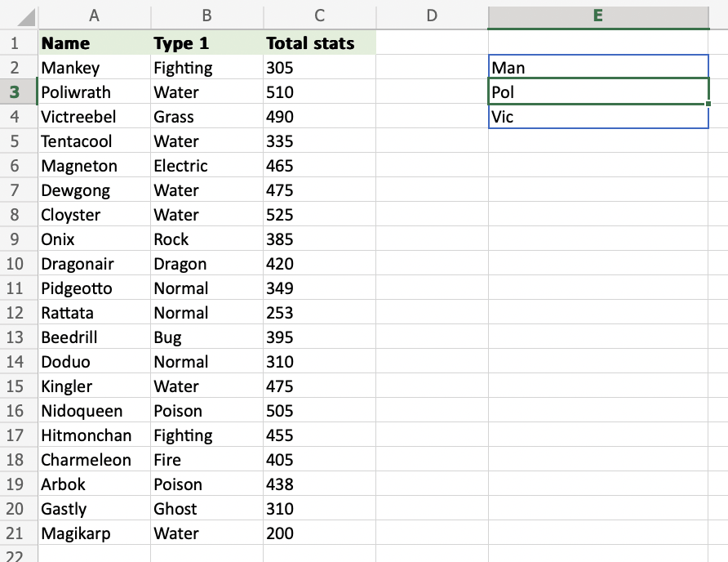The image size is (728, 562).
Task: Select the "Total stats" header cell
Action: click(x=319, y=43)
